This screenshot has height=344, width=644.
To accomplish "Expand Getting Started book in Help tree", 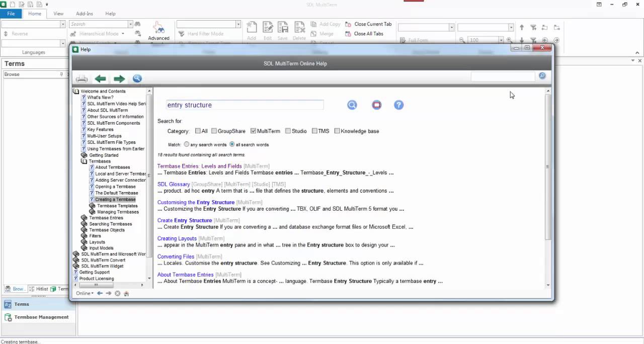I will [x=84, y=155].
